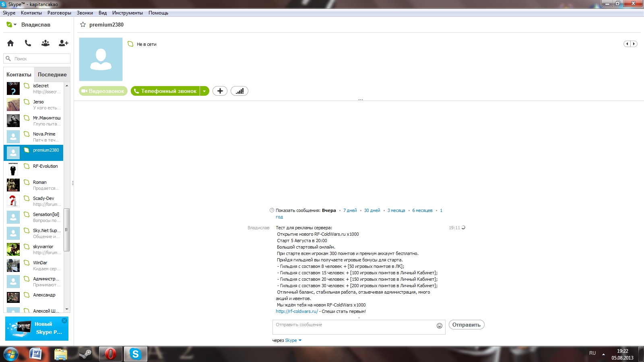Check call quality with signal bars icon
Image resolution: width=644 pixels, height=362 pixels.
click(x=239, y=91)
